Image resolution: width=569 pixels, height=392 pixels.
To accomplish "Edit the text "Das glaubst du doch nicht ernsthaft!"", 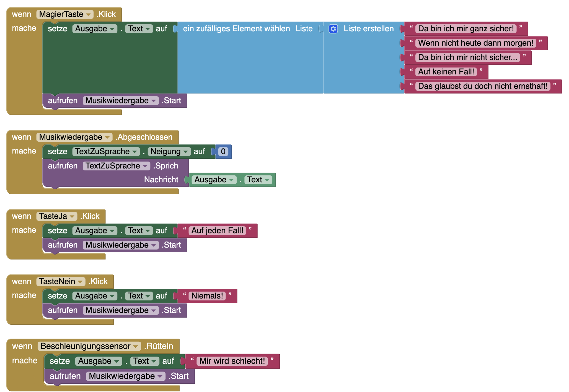I will click(483, 86).
